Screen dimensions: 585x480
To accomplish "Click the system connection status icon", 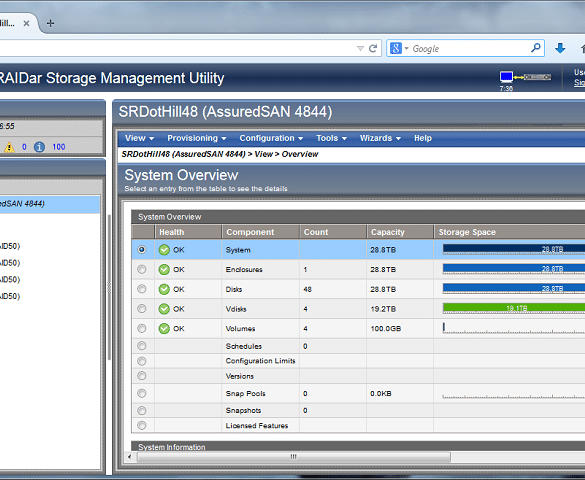I will tap(525, 77).
